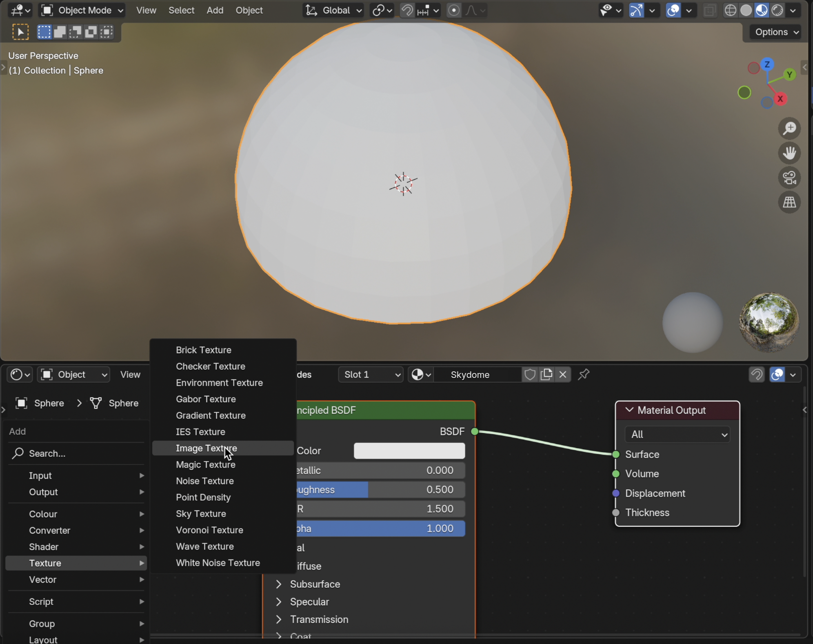The image size is (813, 644).
Task: Toggle snapping magnet in the 3D header
Action: 406,10
